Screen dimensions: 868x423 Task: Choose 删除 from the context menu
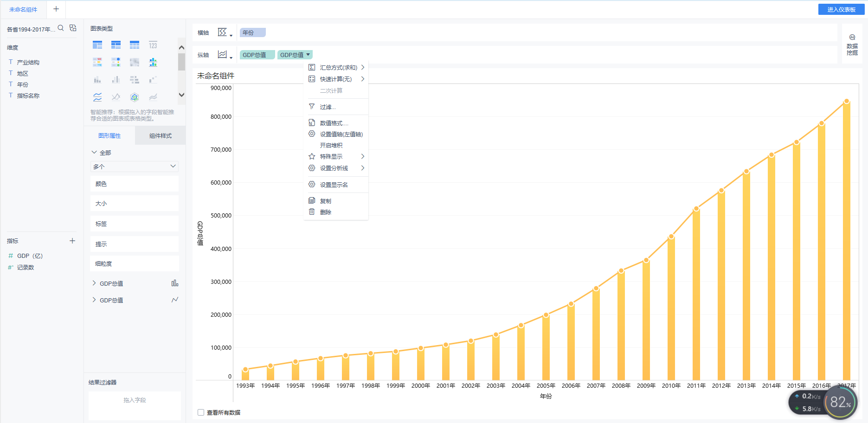pos(326,212)
